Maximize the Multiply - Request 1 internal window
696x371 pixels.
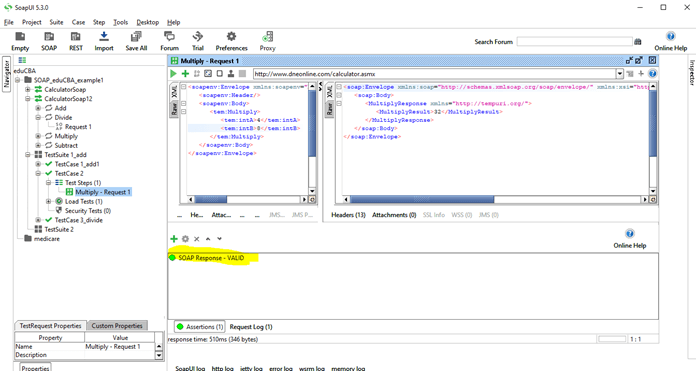click(639, 60)
